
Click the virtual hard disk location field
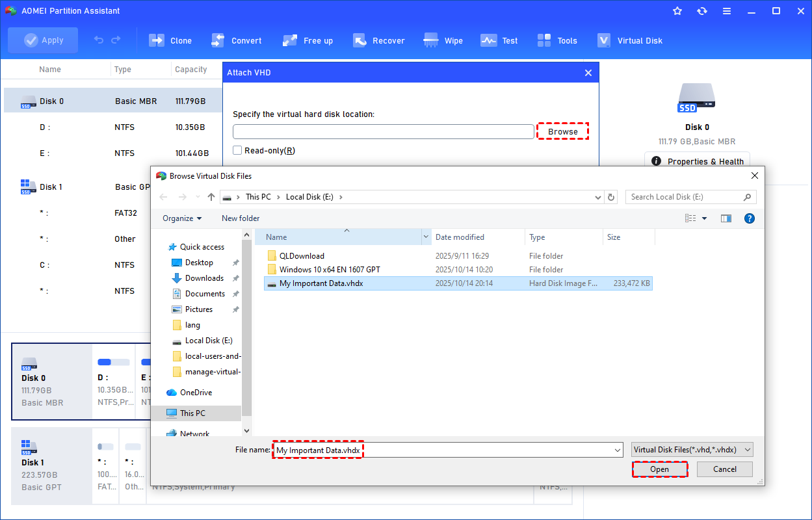pyautogui.click(x=384, y=131)
